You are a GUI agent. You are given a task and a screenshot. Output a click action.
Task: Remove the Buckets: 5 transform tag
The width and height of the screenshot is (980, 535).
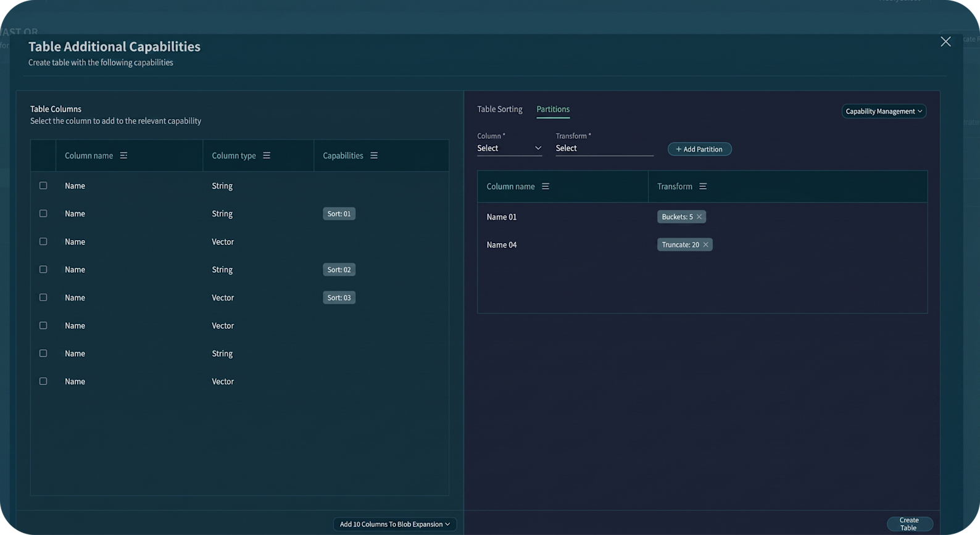(x=699, y=217)
